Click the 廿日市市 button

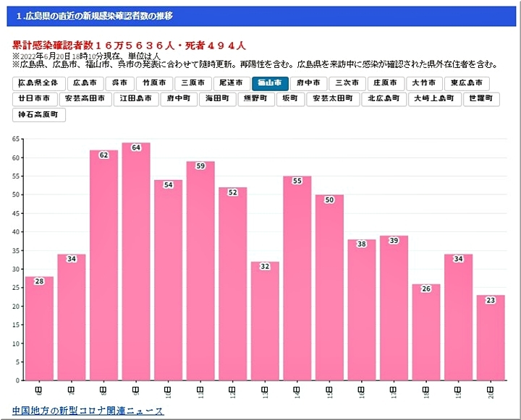click(x=35, y=99)
